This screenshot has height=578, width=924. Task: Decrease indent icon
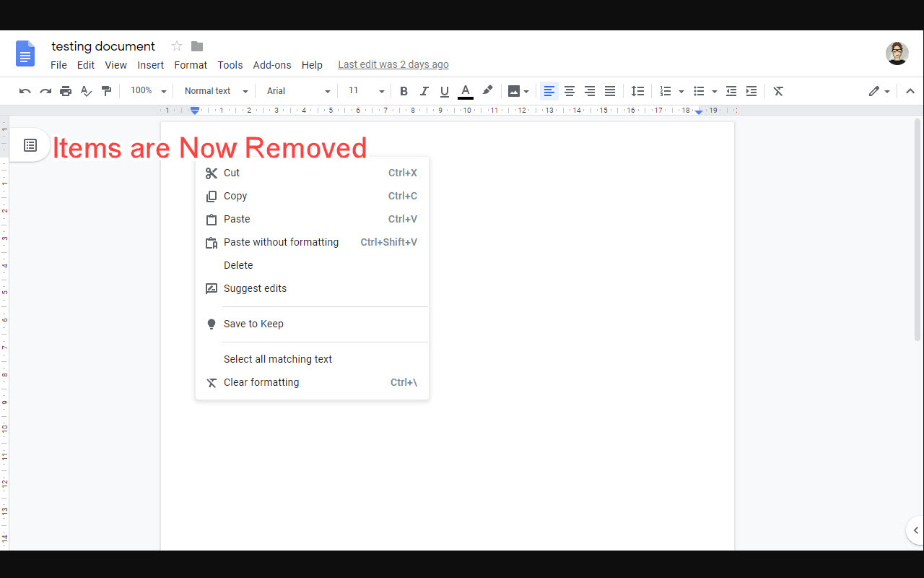click(731, 91)
